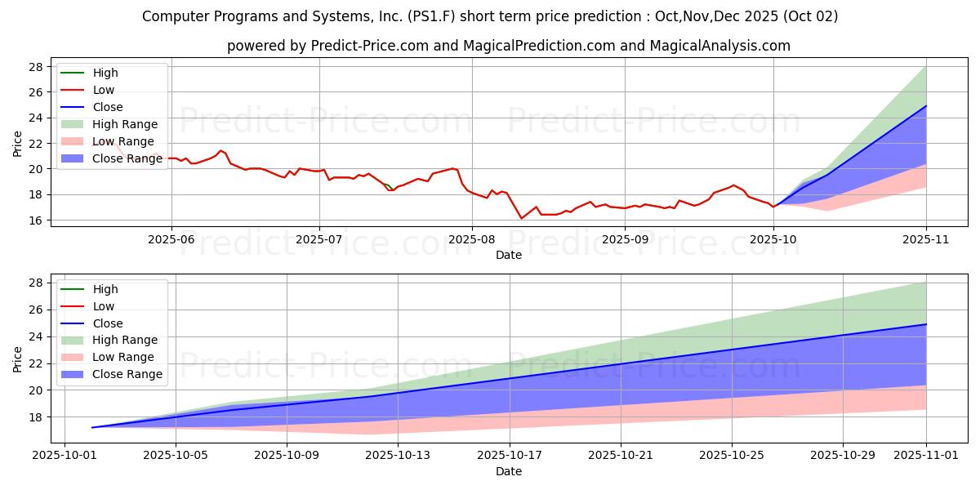Click the 2025-10 tick label on top chart
This screenshot has width=980, height=490.
point(773,240)
